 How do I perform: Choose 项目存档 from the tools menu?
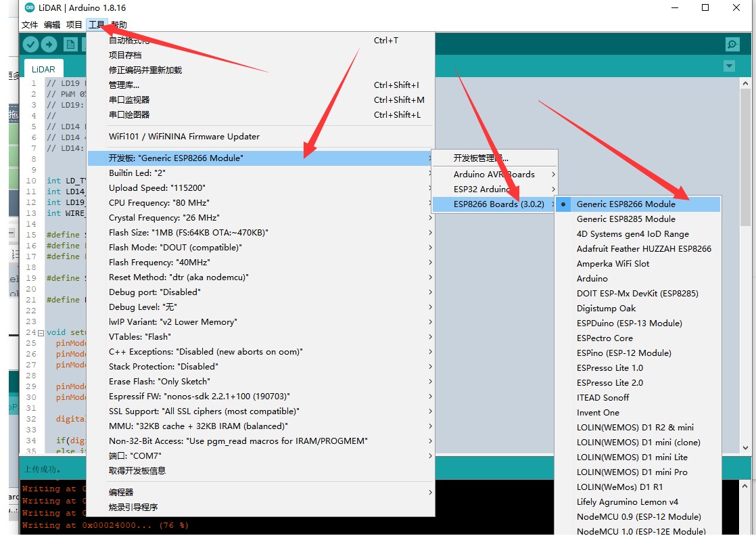(x=261, y=55)
